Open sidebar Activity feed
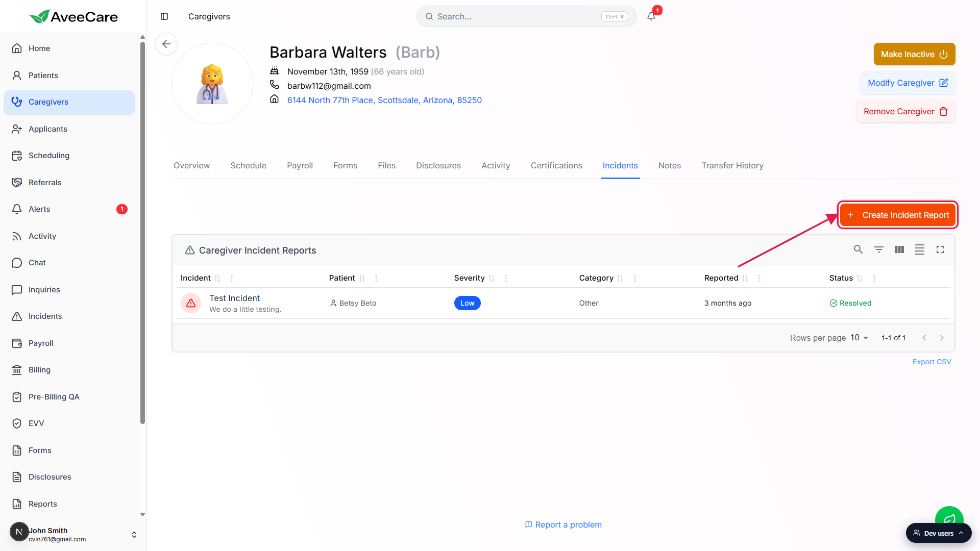 (x=69, y=236)
